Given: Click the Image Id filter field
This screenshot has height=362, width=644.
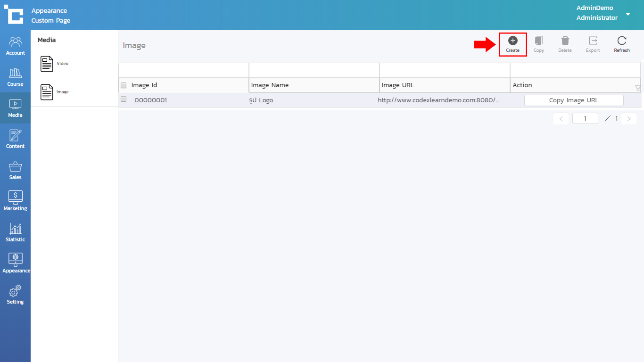Looking at the screenshot, I should [183, 70].
